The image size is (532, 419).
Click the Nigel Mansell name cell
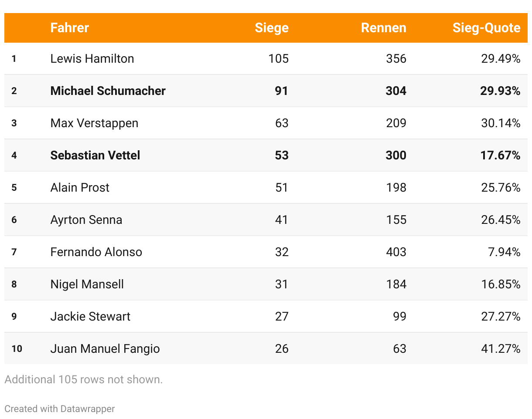click(x=87, y=284)
